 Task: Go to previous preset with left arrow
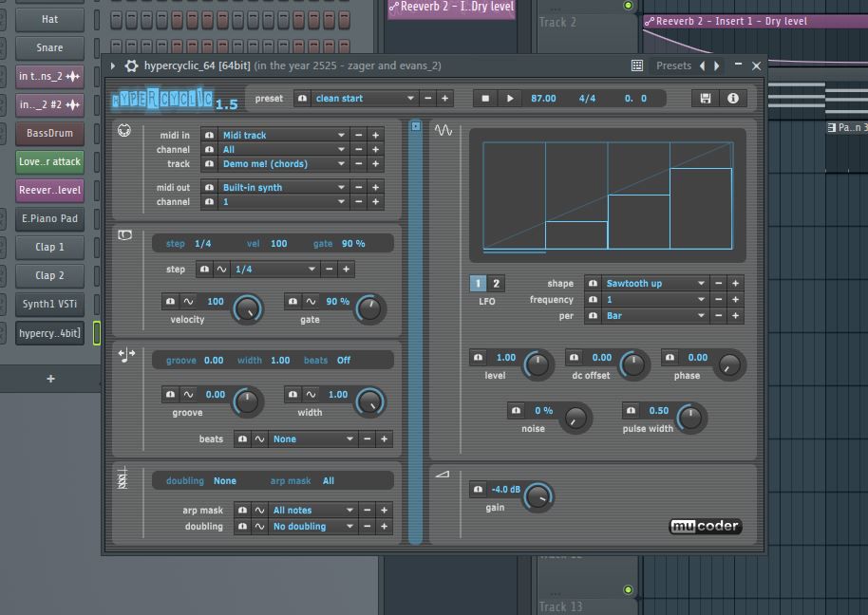[703, 65]
